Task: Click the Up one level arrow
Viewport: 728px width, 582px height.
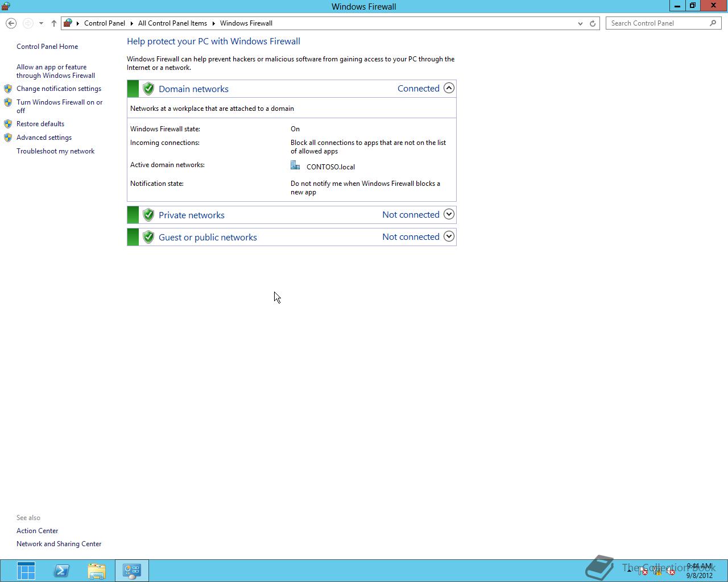Action: (54, 23)
